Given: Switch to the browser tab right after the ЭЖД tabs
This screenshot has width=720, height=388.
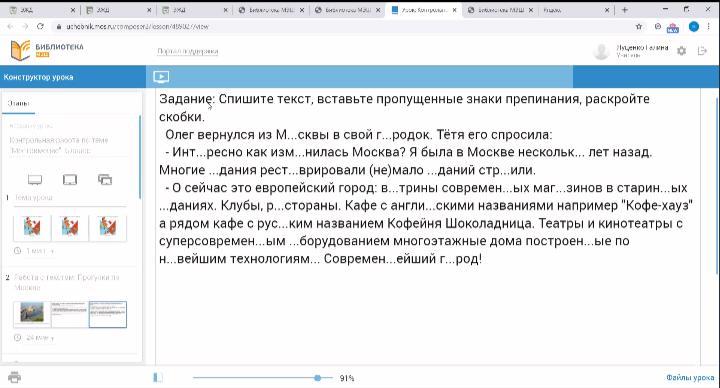Looking at the screenshot, I should pyautogui.click(x=270, y=10).
